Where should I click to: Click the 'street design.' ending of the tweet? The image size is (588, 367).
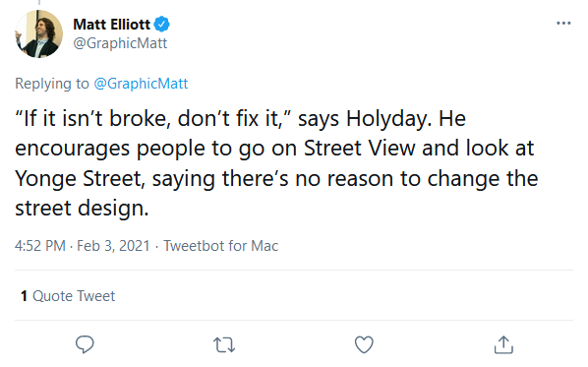pos(82,209)
